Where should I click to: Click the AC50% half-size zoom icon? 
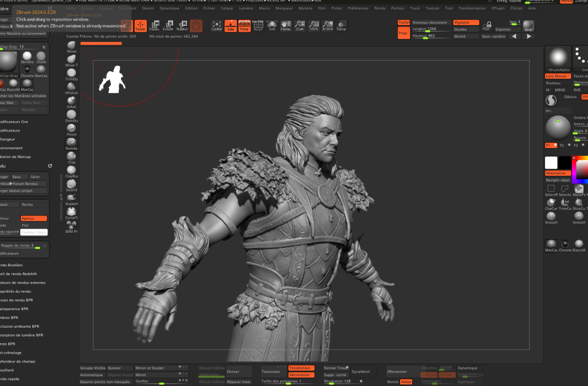coord(327,26)
